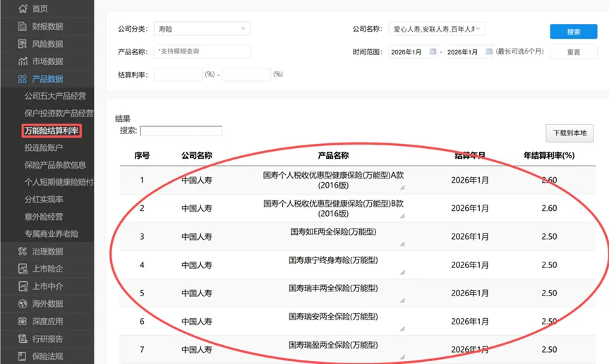
Task: Open the start month calendar icon
Action: tap(433, 51)
